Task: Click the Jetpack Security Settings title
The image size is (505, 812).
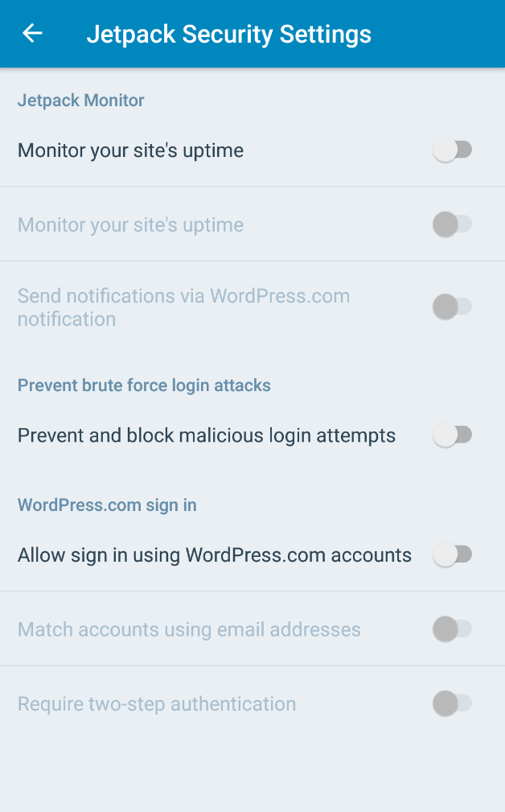Action: point(228,35)
